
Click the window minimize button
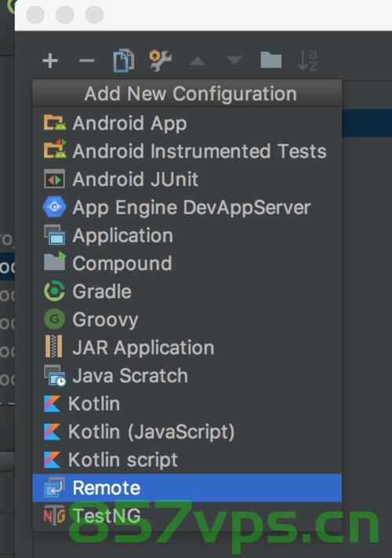point(65,15)
